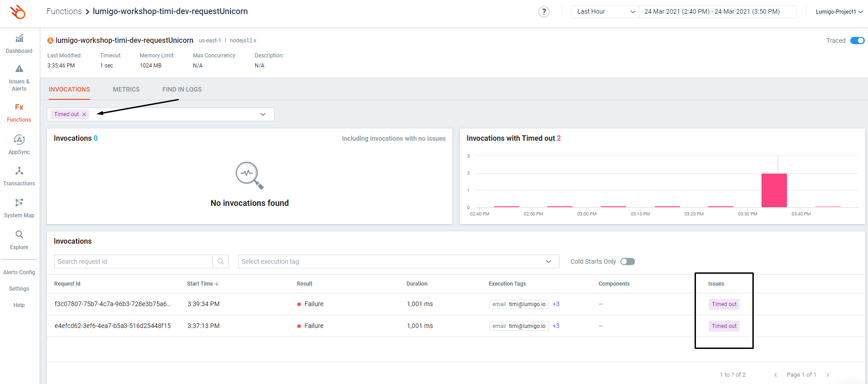This screenshot has height=384, width=868.
Task: Click 'Including invocations with no issues' text
Action: click(x=394, y=138)
